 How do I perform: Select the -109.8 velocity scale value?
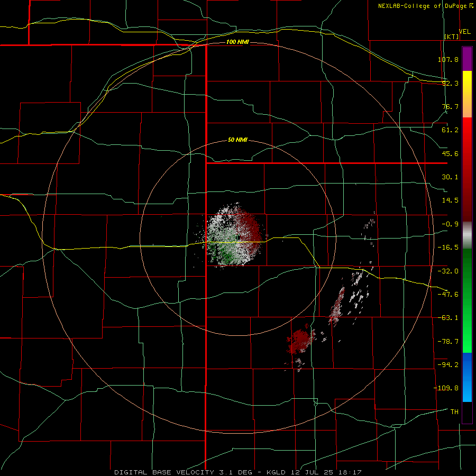446,388
